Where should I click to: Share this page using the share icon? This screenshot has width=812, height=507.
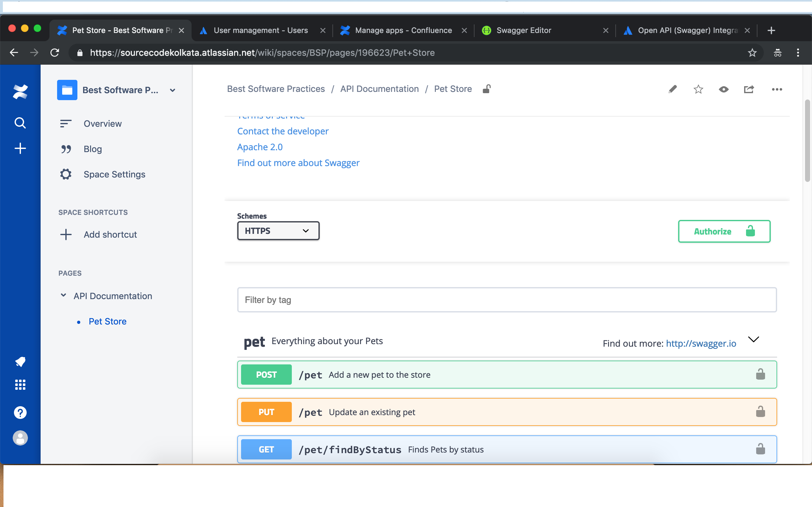(x=749, y=89)
